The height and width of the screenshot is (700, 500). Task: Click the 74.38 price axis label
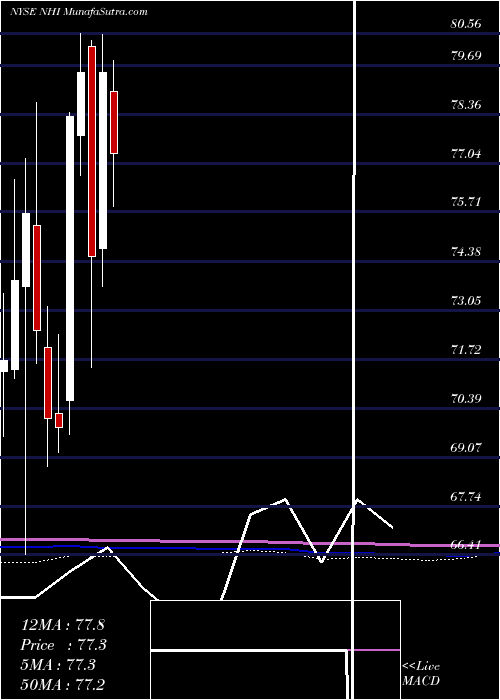[x=466, y=252]
